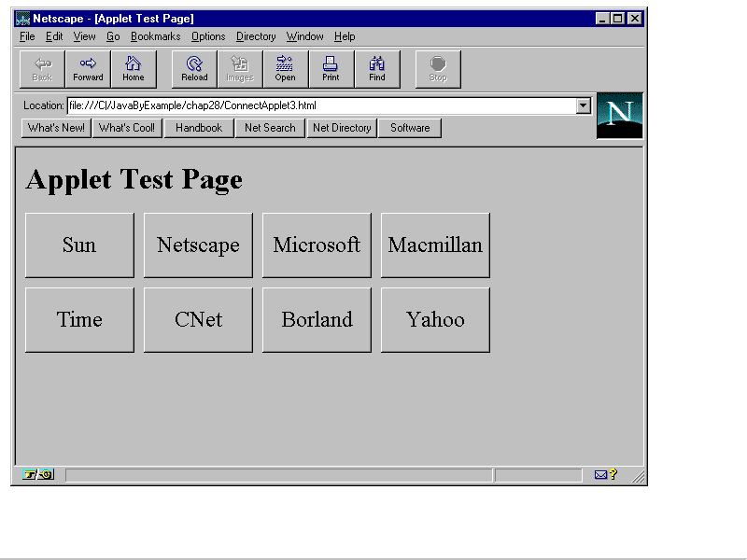Open the Directory menu
This screenshot has width=747, height=560.
(x=256, y=36)
